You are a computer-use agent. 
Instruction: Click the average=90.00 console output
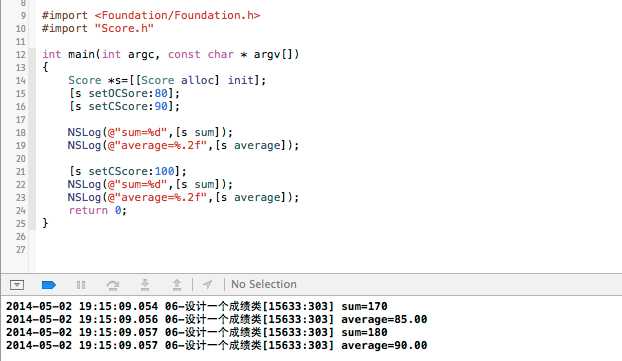[384, 346]
